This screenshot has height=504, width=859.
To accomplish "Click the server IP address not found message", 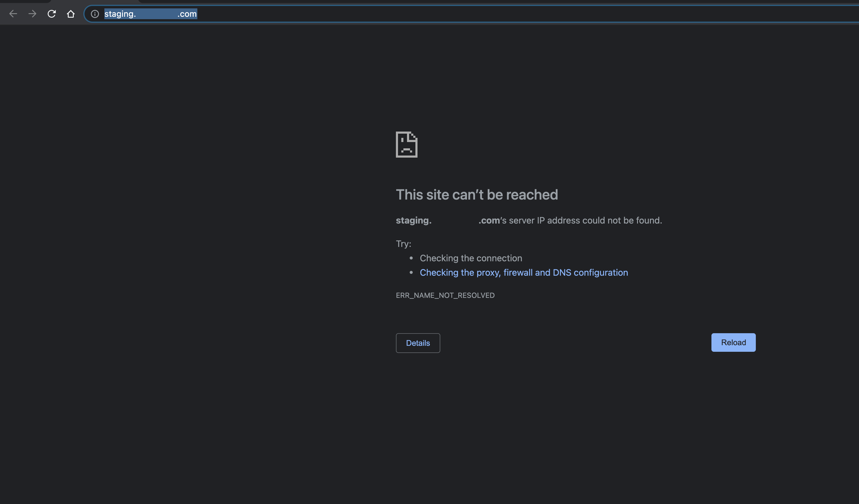I will [529, 220].
